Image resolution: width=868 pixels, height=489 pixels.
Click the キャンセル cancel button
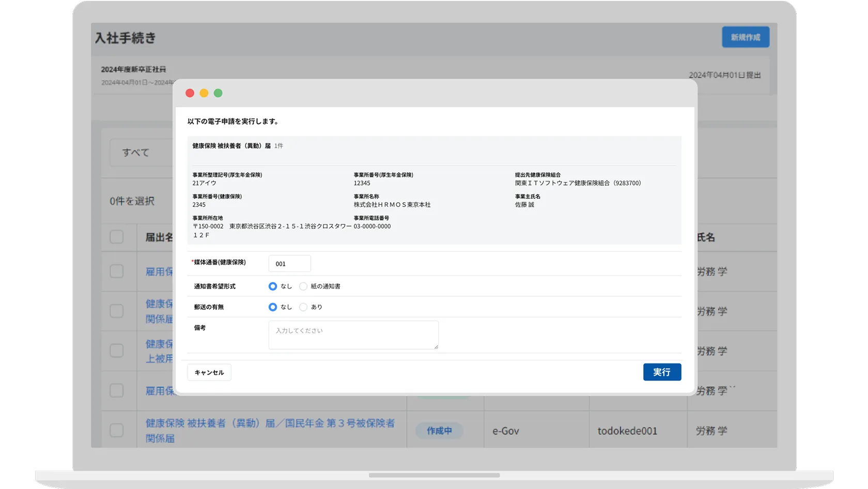click(209, 373)
